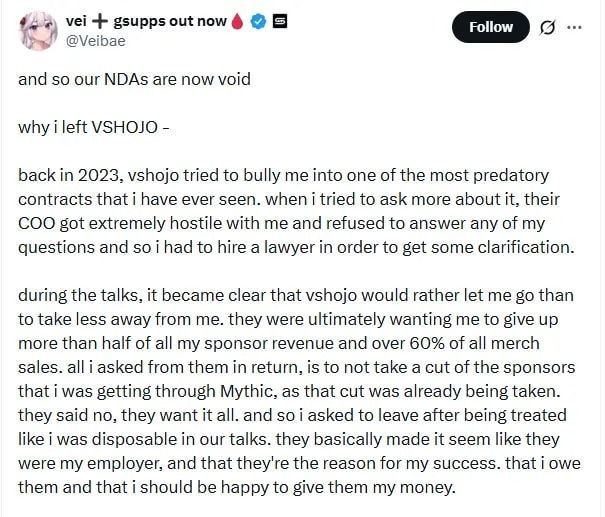Click the line "and so our NDAs are now void"
Screen dimensions: 605x517
coord(134,79)
